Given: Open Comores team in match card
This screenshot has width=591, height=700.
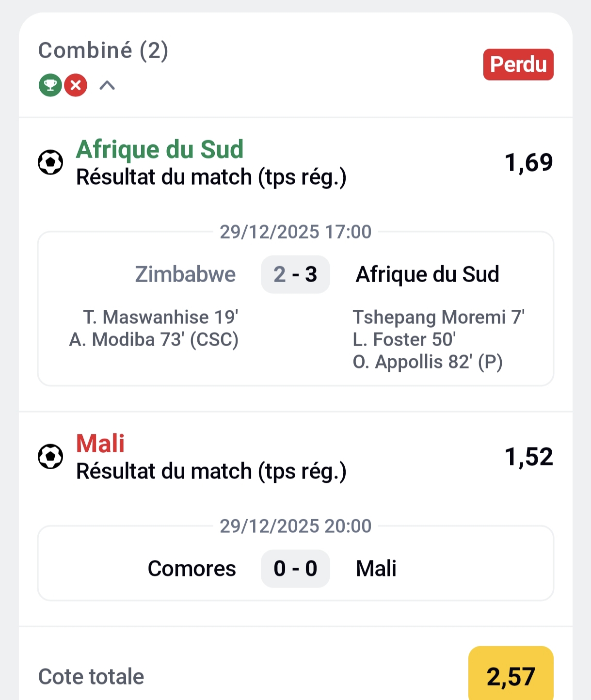Looking at the screenshot, I should tap(192, 569).
